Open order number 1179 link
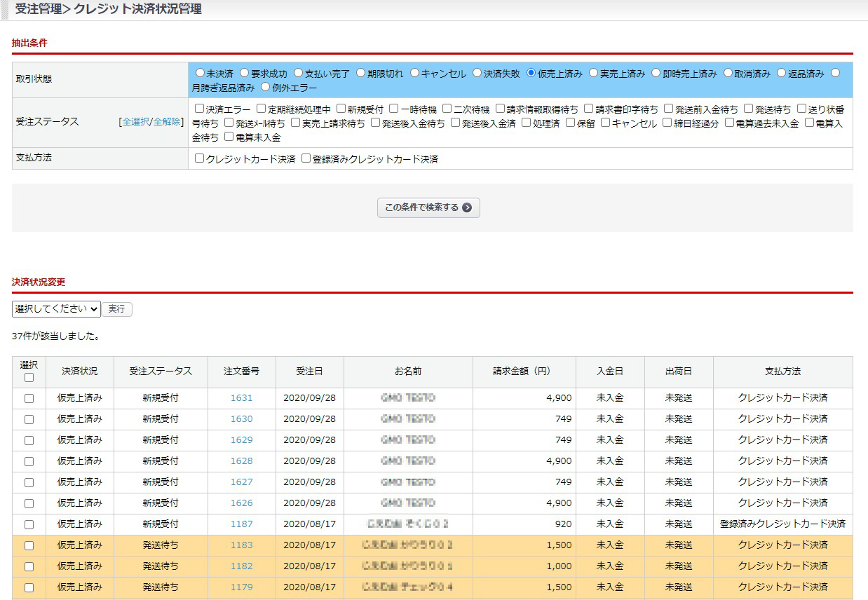Screen dimensions: 868x600 pos(241,587)
